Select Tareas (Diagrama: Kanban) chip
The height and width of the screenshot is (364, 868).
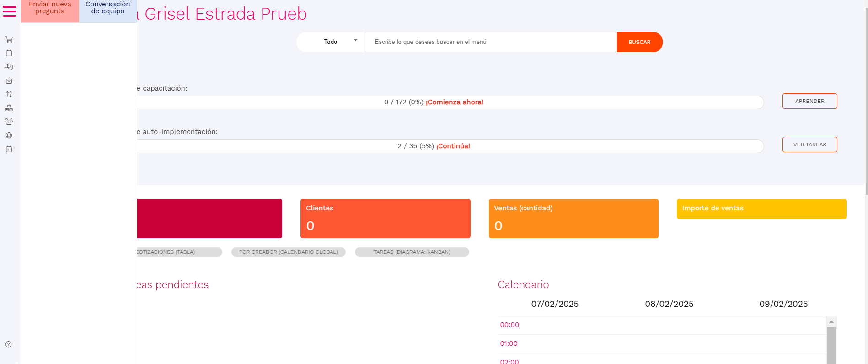(412, 252)
